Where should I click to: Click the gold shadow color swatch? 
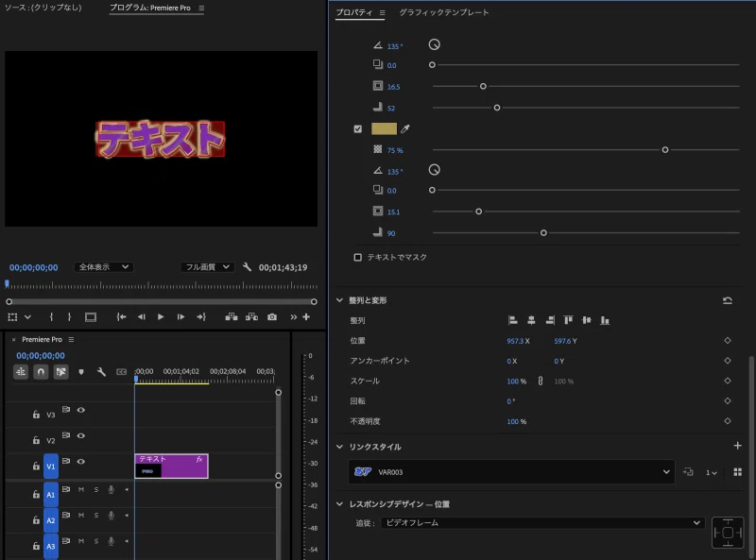coord(384,129)
